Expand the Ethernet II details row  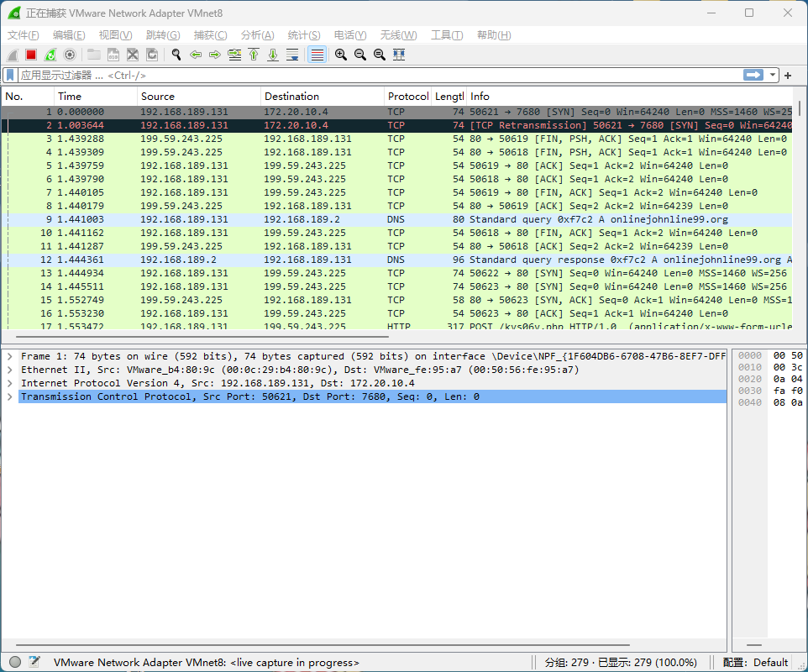[x=9, y=370]
